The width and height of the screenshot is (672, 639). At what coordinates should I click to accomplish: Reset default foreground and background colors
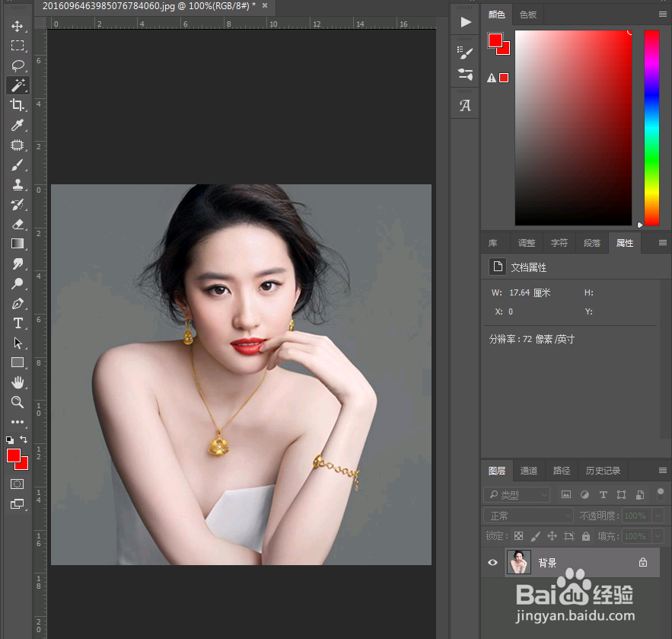point(10,439)
